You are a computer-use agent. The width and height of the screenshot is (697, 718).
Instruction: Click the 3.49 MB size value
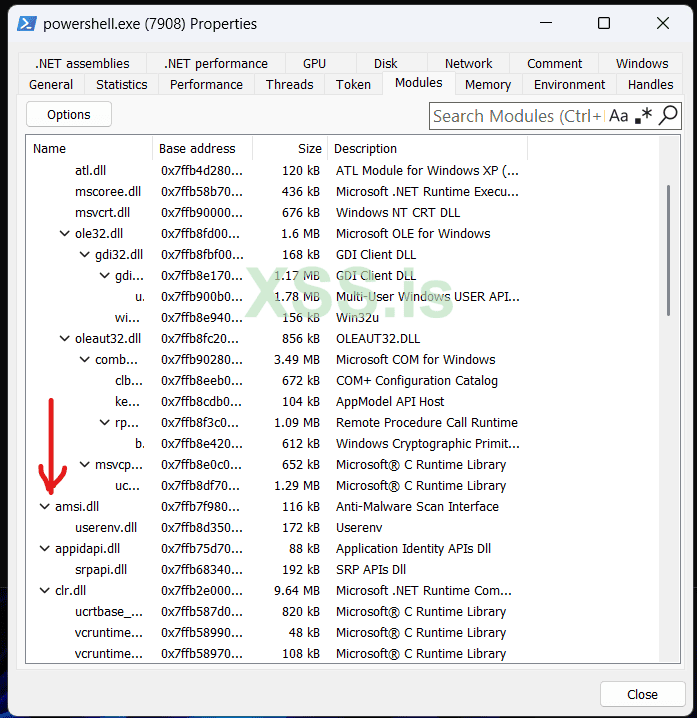(x=296, y=360)
